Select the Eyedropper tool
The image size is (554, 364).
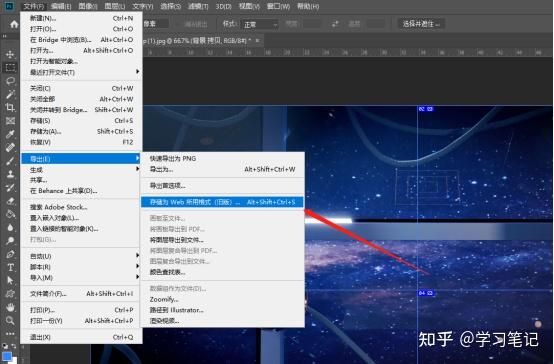click(x=10, y=134)
